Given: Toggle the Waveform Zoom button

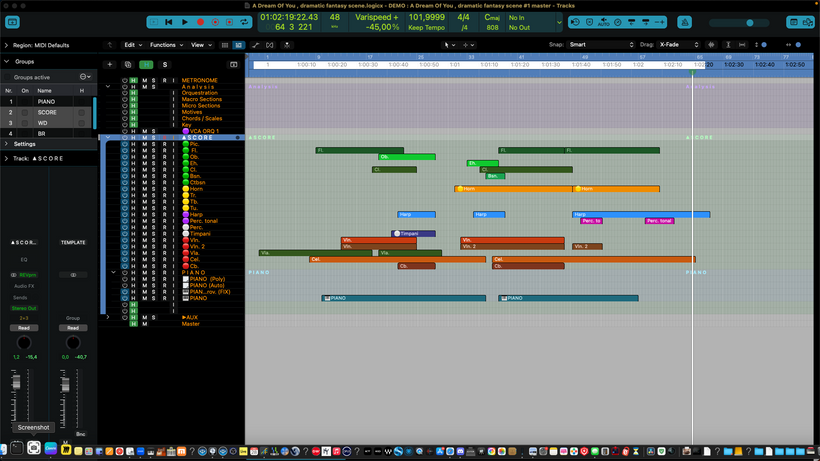Looking at the screenshot, I should (x=711, y=45).
